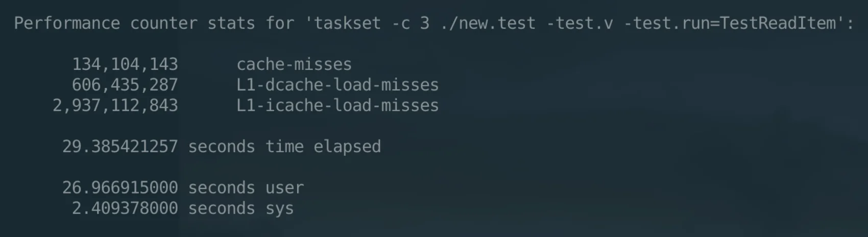Click the "seconds user" text
This screenshot has width=868, height=237.
[x=246, y=188]
